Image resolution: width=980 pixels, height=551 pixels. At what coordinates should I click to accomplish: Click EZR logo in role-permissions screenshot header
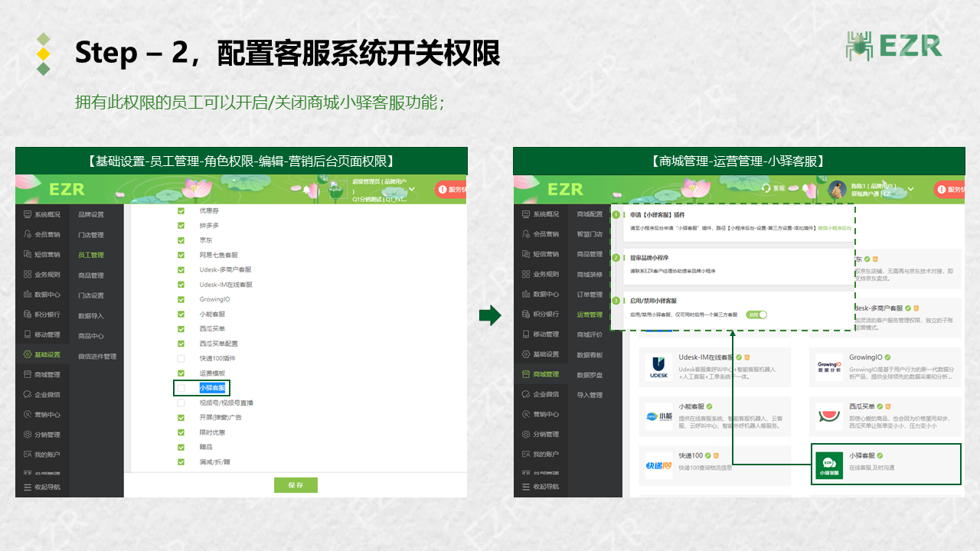(67, 189)
